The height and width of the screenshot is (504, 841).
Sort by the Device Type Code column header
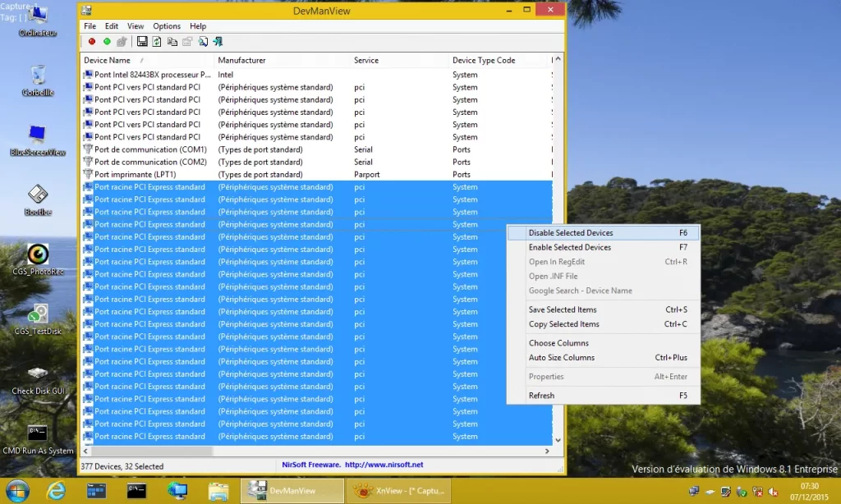499,60
